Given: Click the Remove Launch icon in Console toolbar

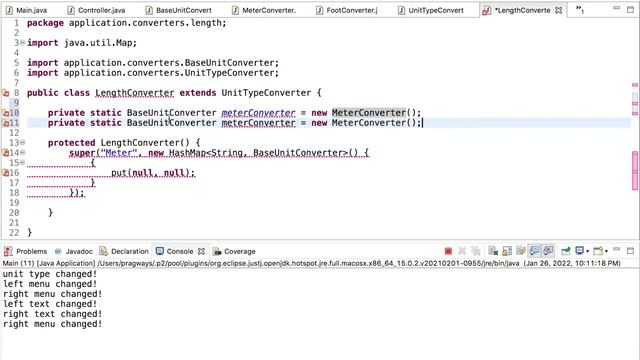Looking at the screenshot, I should (x=462, y=251).
